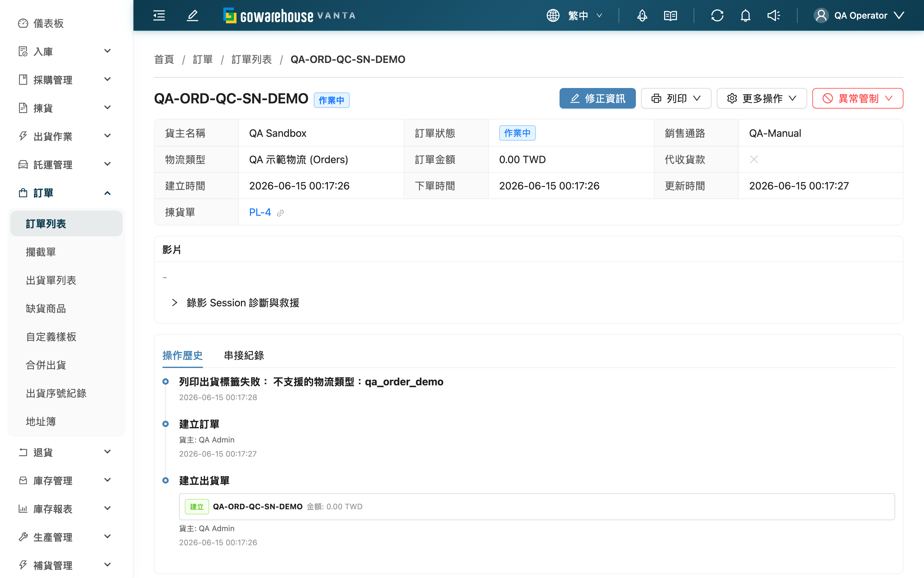This screenshot has width=924, height=578.
Task: Switch to the 操作歷史 tab
Action: 183,355
